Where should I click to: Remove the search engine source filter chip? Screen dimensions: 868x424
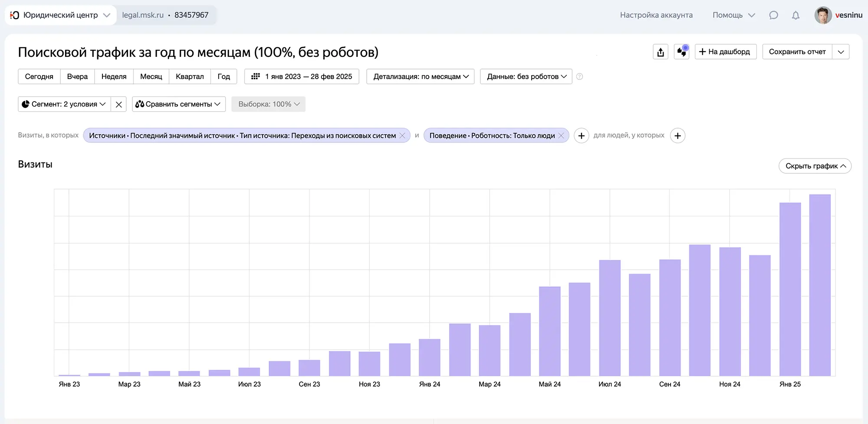[402, 136]
